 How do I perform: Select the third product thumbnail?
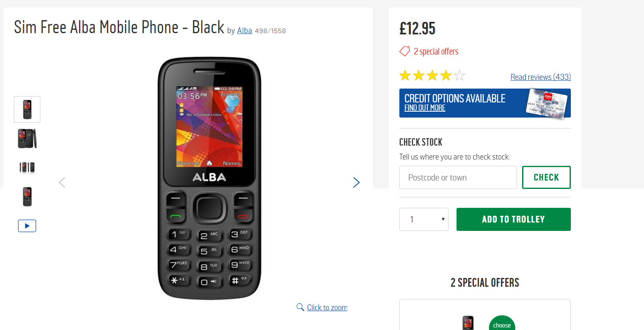tap(27, 167)
